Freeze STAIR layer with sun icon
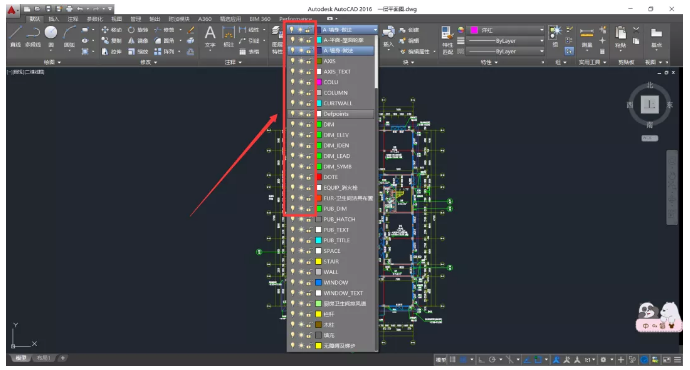This screenshot has height=370, width=690. point(301,261)
